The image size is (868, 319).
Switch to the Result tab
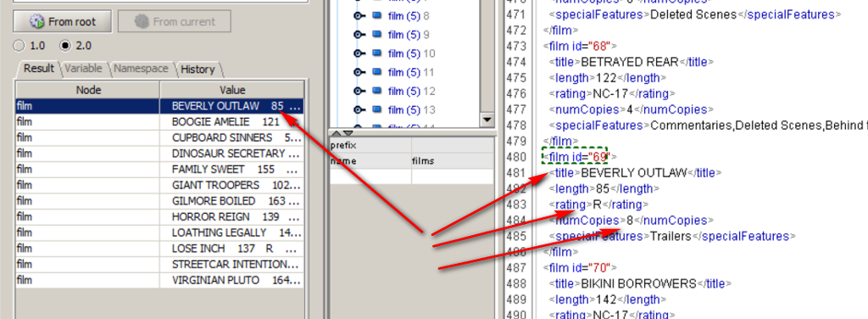[x=38, y=68]
